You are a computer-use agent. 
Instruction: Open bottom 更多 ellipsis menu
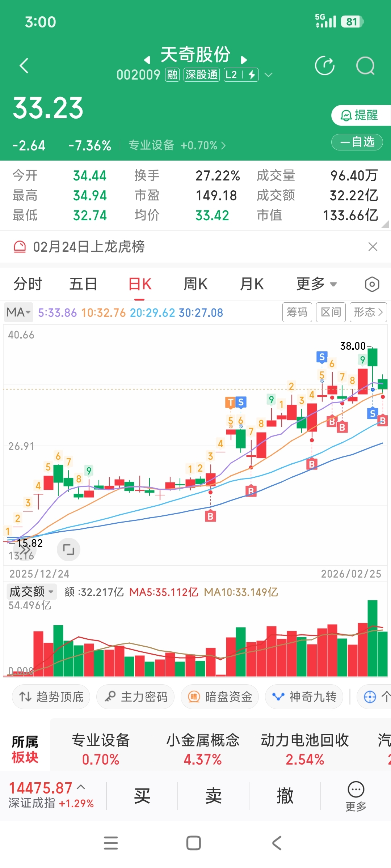tap(356, 797)
